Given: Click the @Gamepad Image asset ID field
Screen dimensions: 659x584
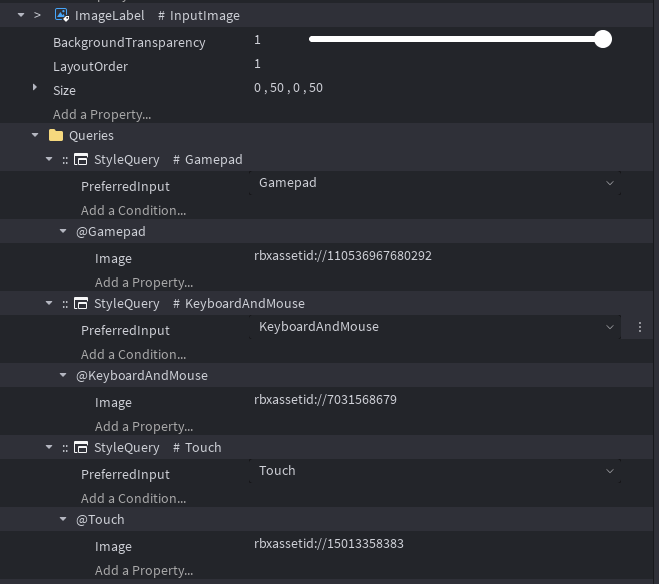Looking at the screenshot, I should tap(345, 256).
